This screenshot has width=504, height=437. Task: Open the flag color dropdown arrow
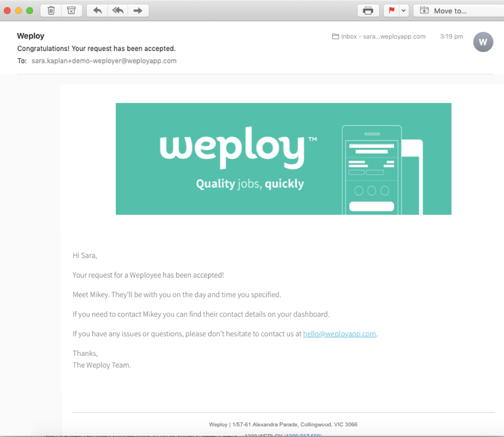tap(404, 10)
